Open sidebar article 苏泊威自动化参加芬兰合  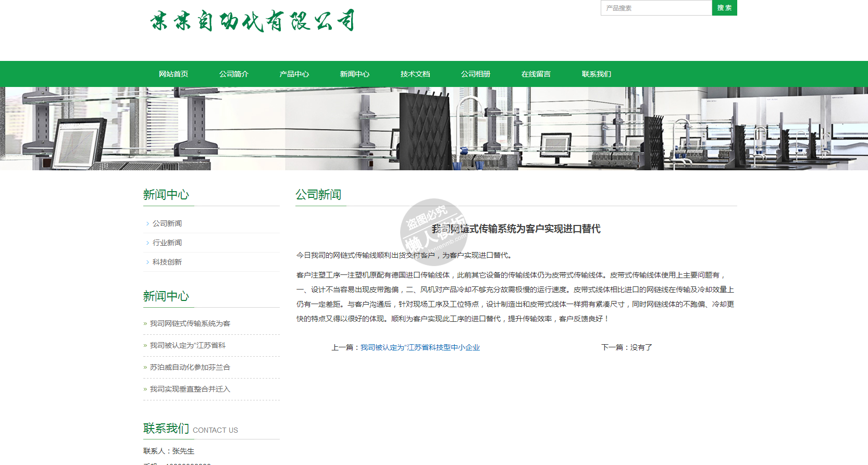(190, 367)
